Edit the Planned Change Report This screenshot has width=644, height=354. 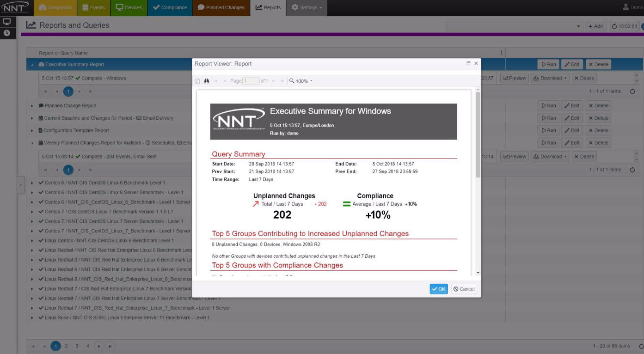572,106
